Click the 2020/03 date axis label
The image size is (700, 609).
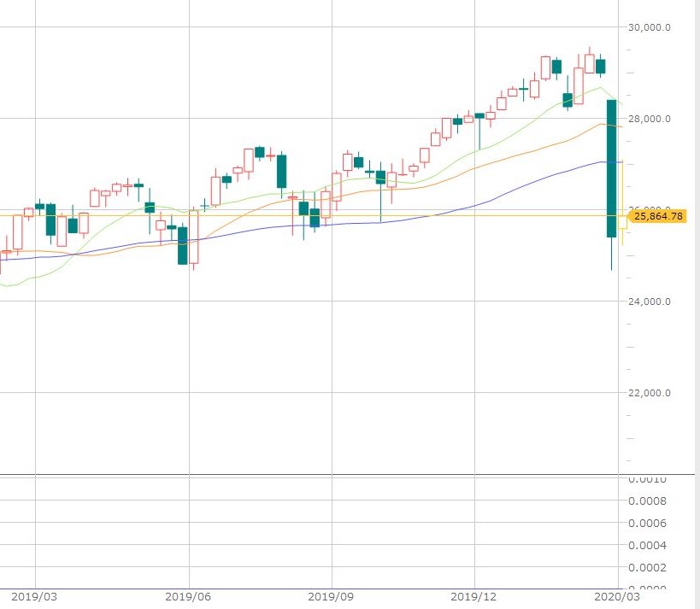(617, 596)
